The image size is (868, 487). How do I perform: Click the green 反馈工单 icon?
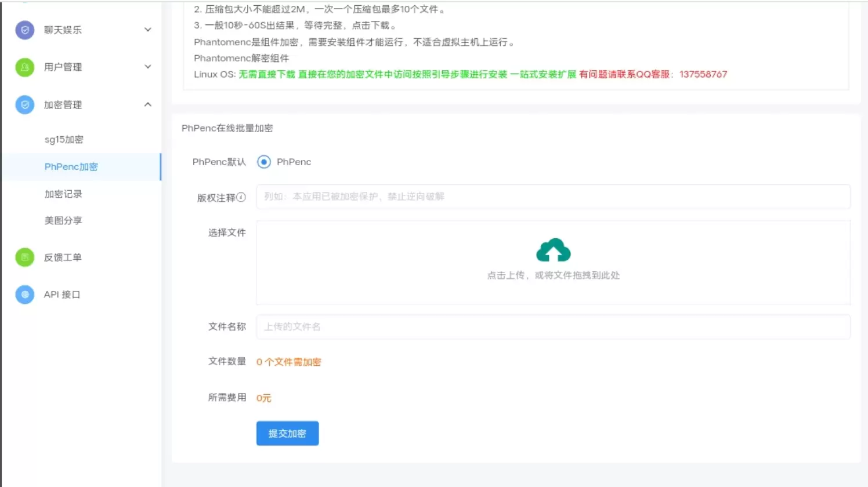tap(24, 257)
